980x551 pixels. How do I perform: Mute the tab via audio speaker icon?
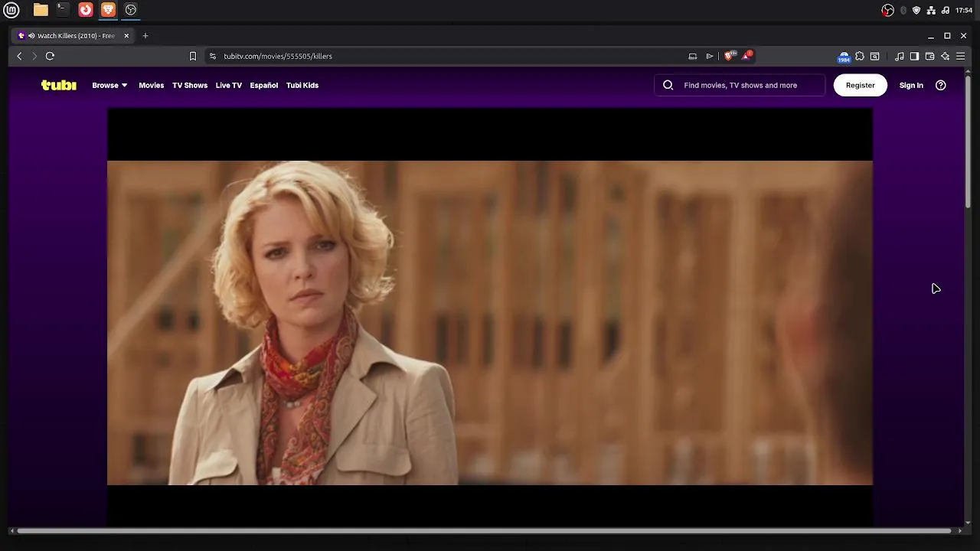[31, 36]
